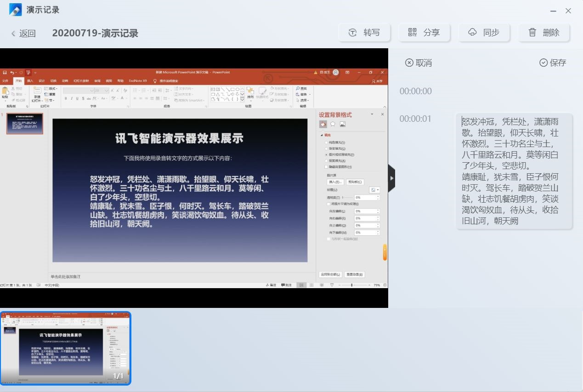Click the user avatar icon in recorded PowerPoint
This screenshot has width=583, height=392.
(336, 73)
